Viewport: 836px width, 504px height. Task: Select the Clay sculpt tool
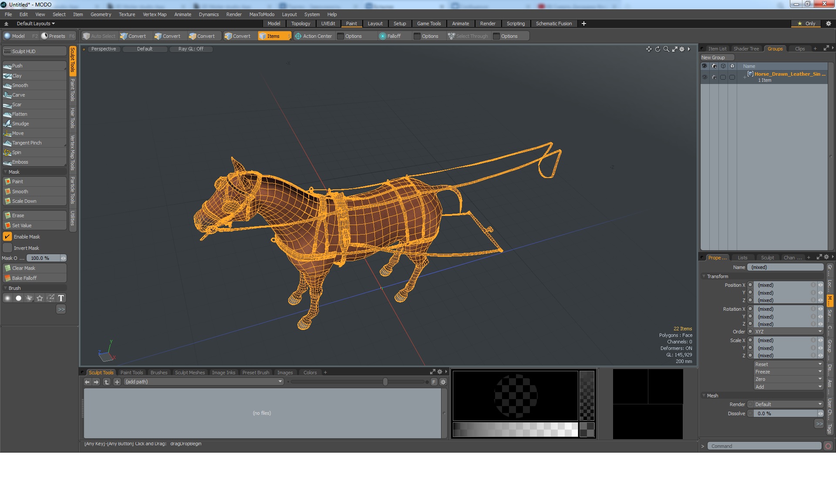(x=34, y=76)
